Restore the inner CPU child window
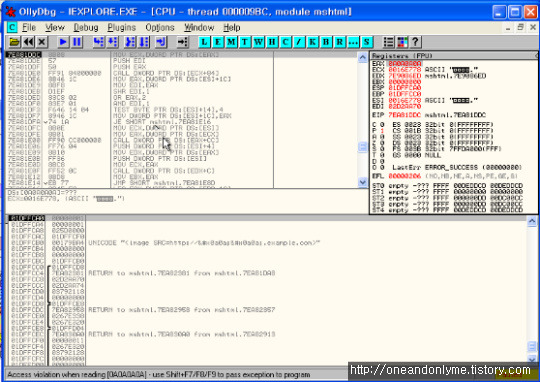 coord(520,27)
